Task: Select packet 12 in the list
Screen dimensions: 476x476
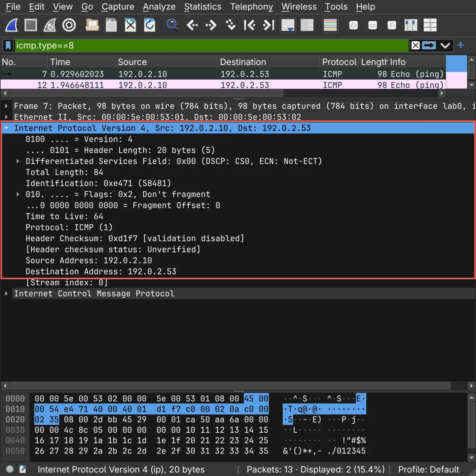Action: [x=223, y=85]
